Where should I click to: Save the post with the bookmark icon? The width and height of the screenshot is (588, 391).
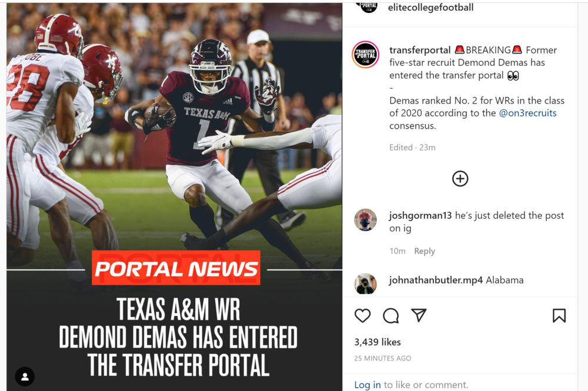click(559, 316)
